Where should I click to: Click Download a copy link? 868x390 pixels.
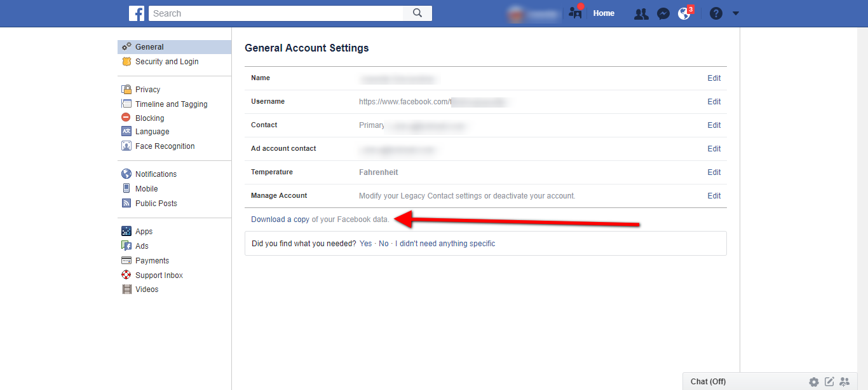click(x=280, y=219)
